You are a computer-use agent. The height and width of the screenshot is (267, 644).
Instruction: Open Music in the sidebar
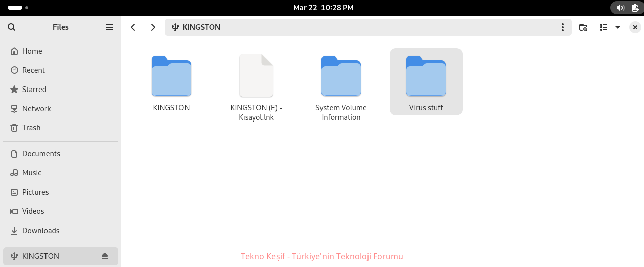(x=61, y=173)
